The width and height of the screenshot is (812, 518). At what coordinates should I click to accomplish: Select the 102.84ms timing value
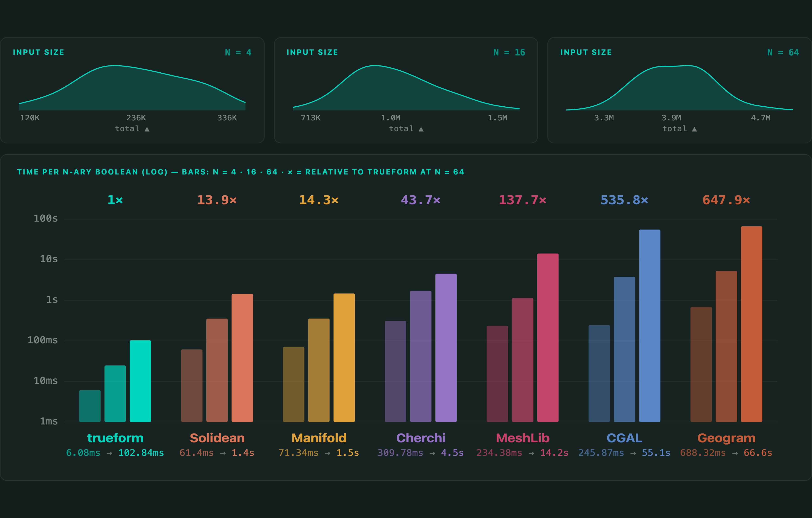tap(141, 453)
